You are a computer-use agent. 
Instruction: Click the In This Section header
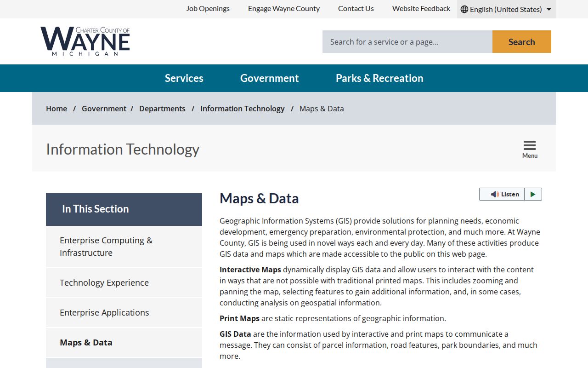pyautogui.click(x=124, y=209)
